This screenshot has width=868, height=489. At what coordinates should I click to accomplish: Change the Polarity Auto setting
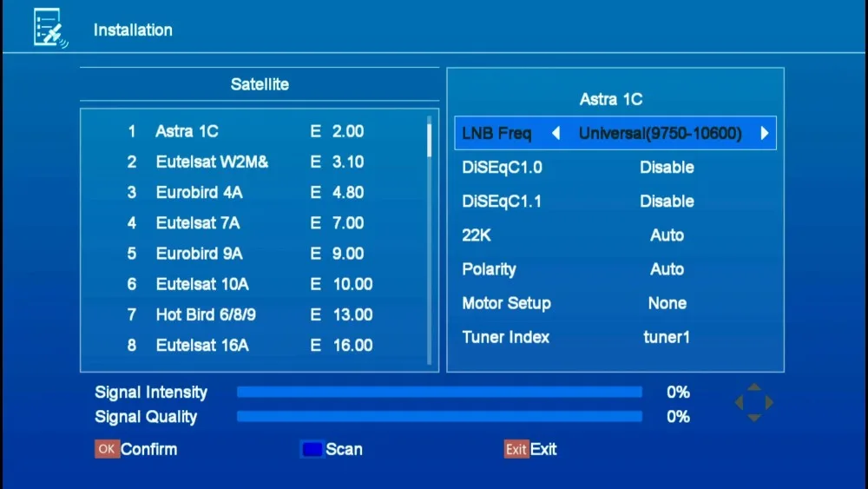tap(667, 269)
